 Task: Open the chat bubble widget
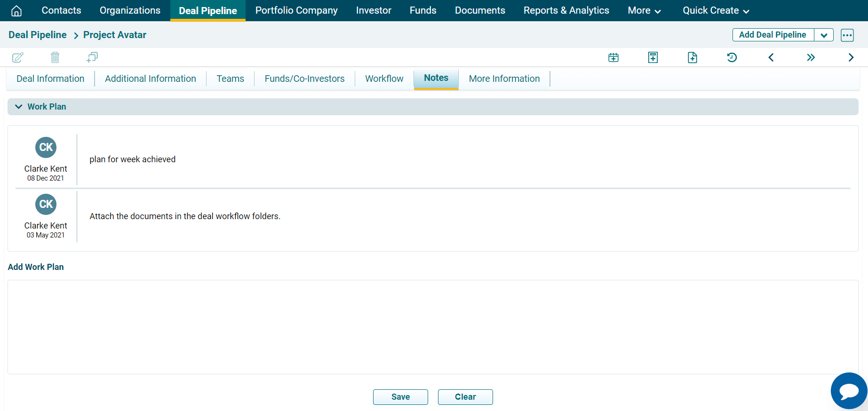point(849,391)
